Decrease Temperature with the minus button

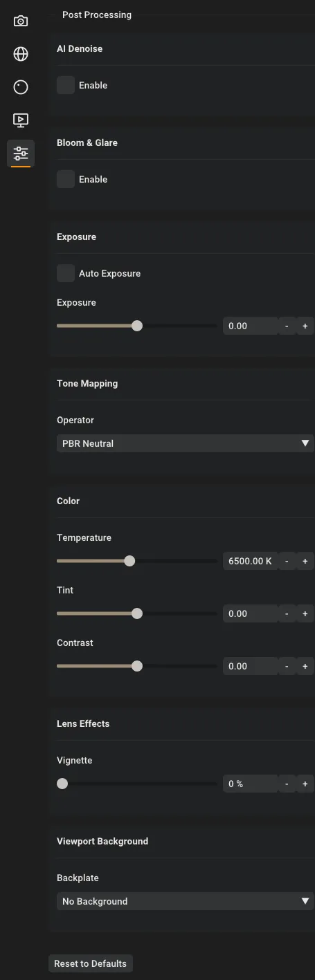(287, 561)
